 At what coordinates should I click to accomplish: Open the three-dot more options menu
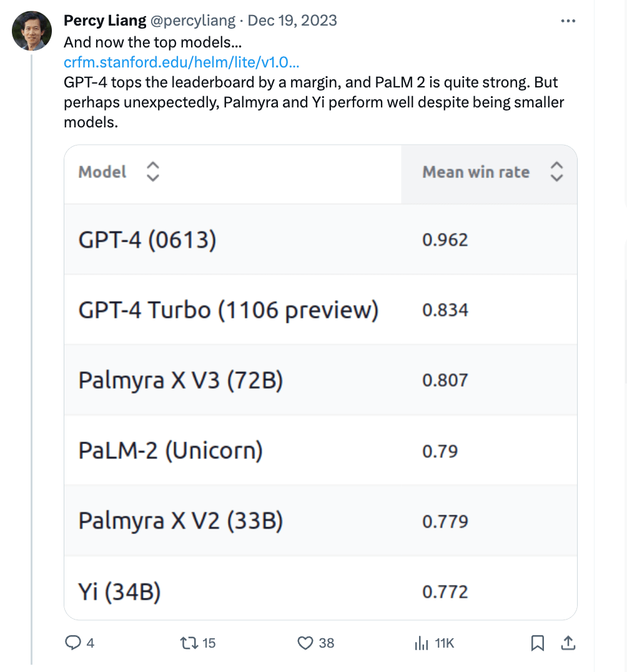click(x=568, y=21)
